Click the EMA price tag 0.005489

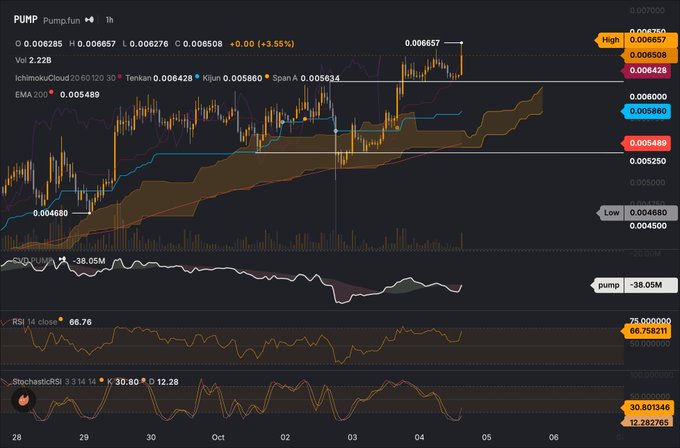point(649,143)
